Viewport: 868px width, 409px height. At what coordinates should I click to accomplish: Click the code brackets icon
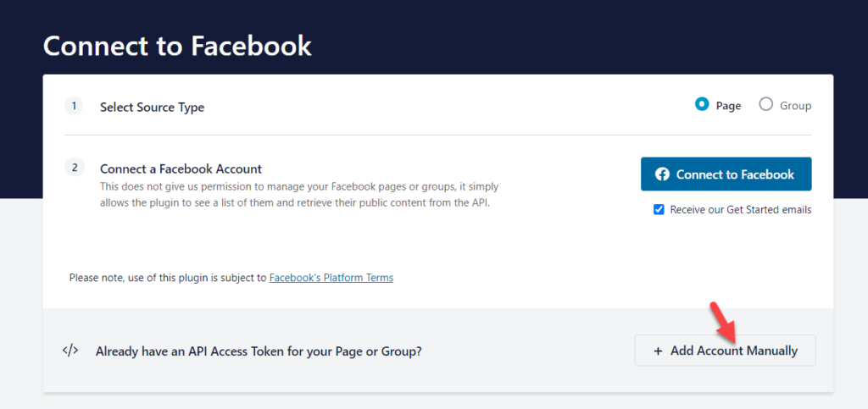click(x=70, y=351)
